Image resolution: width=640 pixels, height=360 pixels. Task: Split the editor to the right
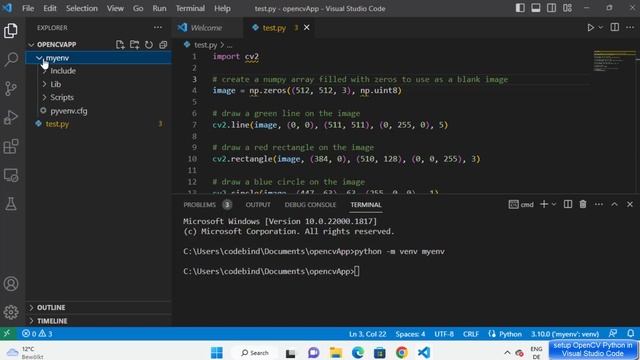(614, 27)
